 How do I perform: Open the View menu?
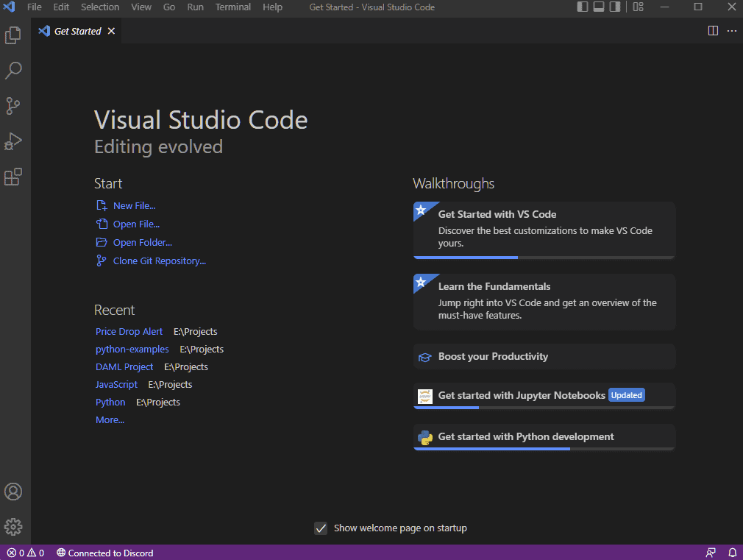point(141,7)
